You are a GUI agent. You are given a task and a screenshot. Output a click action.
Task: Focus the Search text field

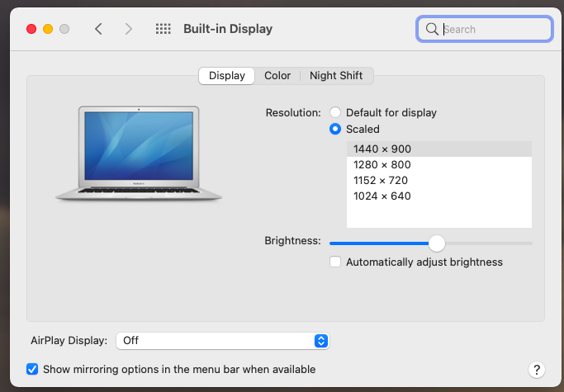click(494, 29)
